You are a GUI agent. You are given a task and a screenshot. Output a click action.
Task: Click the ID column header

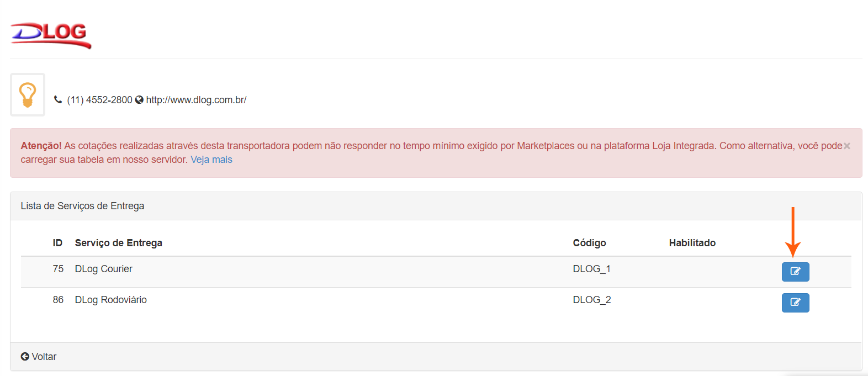[x=57, y=243]
